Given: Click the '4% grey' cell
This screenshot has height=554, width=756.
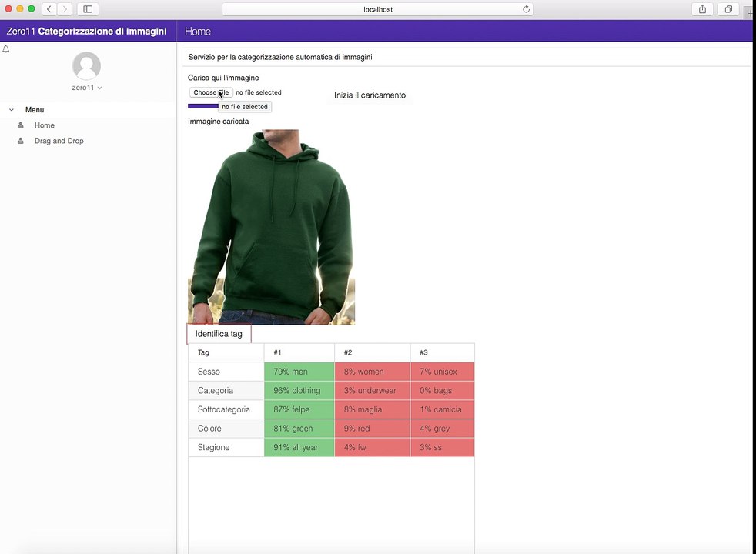Looking at the screenshot, I should pyautogui.click(x=443, y=429).
